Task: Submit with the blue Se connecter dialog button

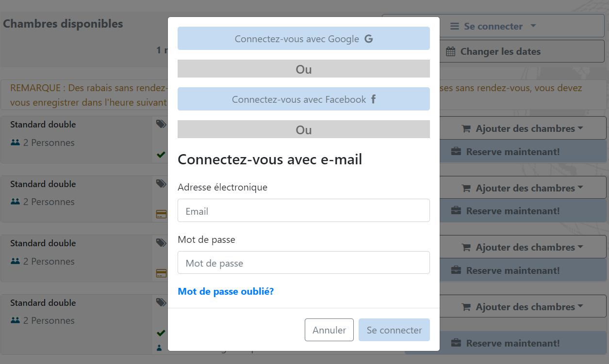Action: coord(394,330)
